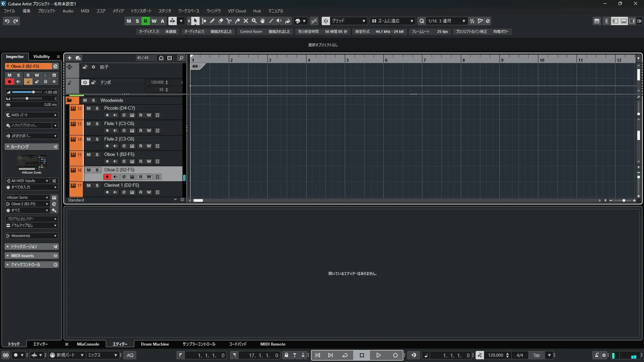
Task: Select the Eraser tool
Action: pyautogui.click(x=221, y=21)
